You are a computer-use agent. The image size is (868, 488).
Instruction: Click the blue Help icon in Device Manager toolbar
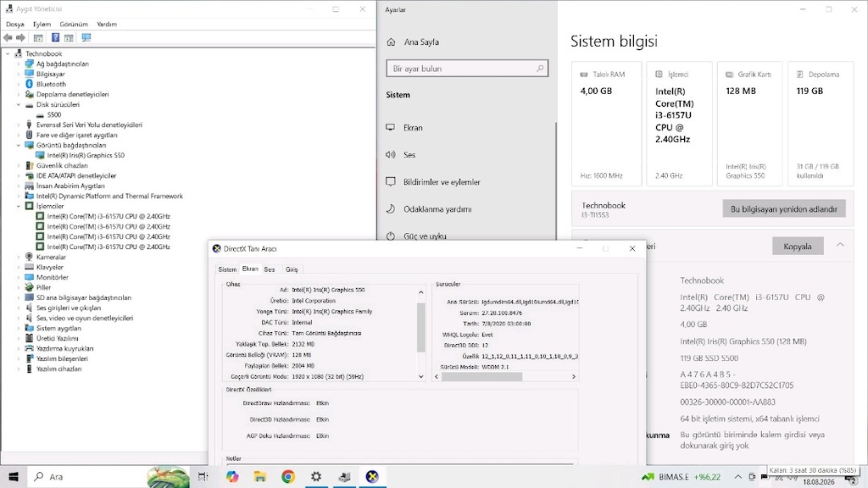click(x=55, y=37)
